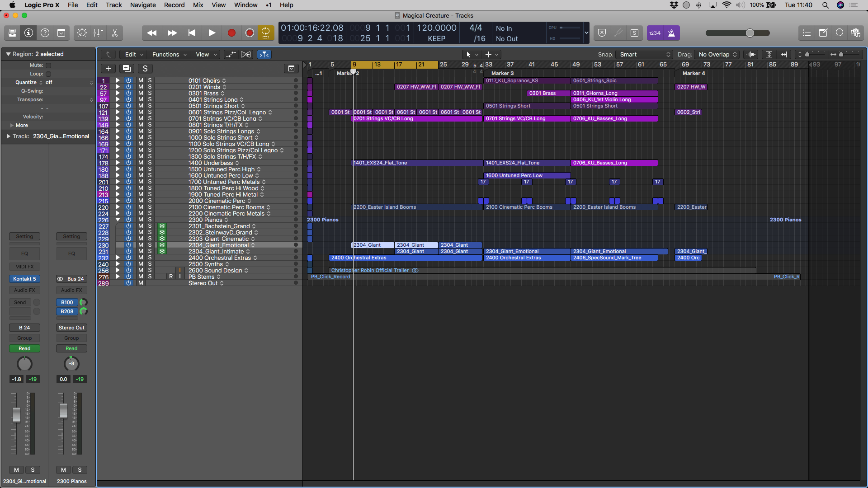The height and width of the screenshot is (488, 868).
Task: Click the Add Track plus button
Action: pos(108,69)
